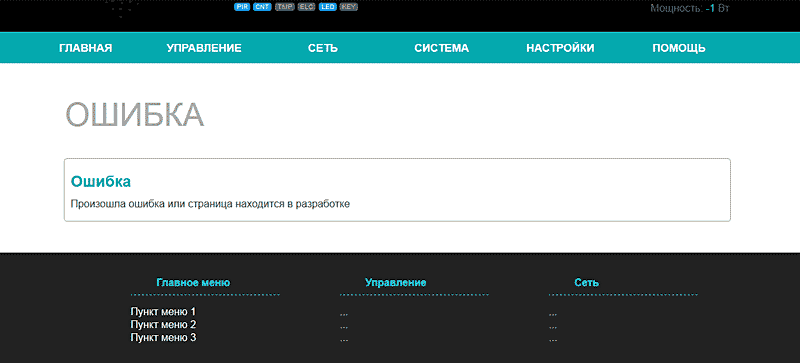Click the PIR status badge
Screen dimensions: 800x363
242,7
